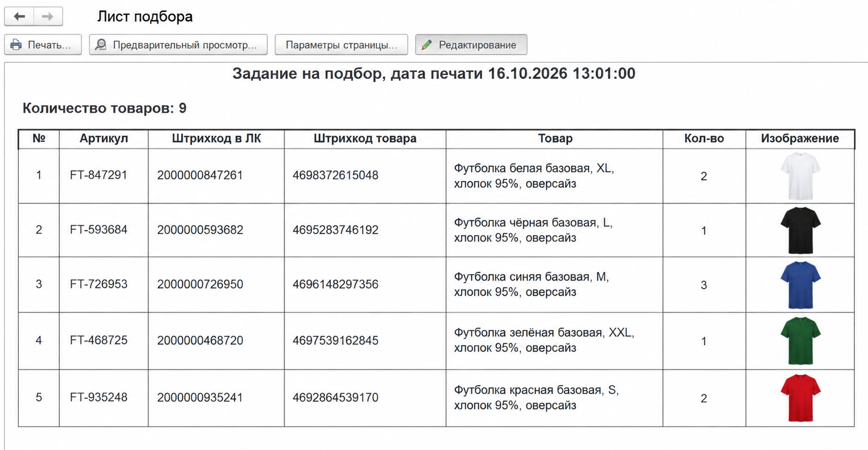Click the Задание на подбор heading
Viewport: 868px width, 450px height.
434,74
